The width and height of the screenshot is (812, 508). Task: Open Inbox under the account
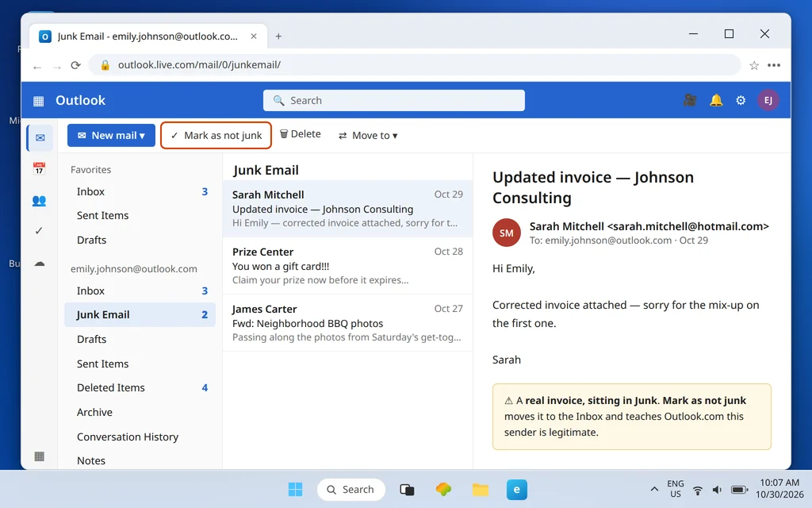140,291
